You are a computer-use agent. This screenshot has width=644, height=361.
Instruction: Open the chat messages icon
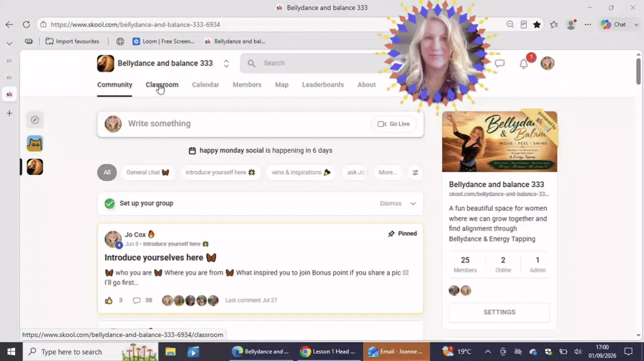[499, 64]
